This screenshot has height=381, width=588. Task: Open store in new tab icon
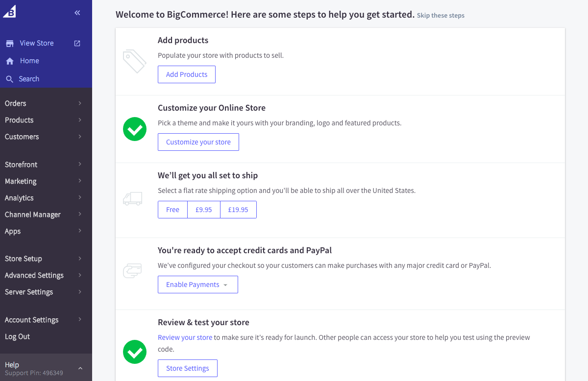[x=77, y=43]
